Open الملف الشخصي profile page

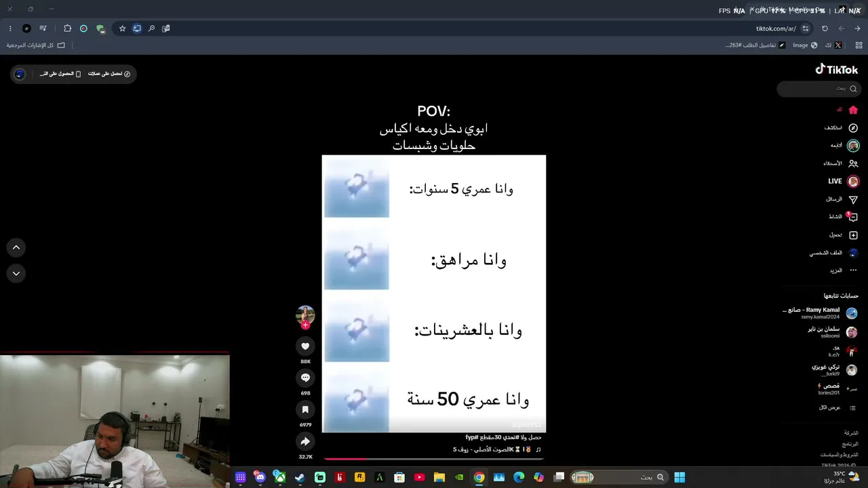834,253
